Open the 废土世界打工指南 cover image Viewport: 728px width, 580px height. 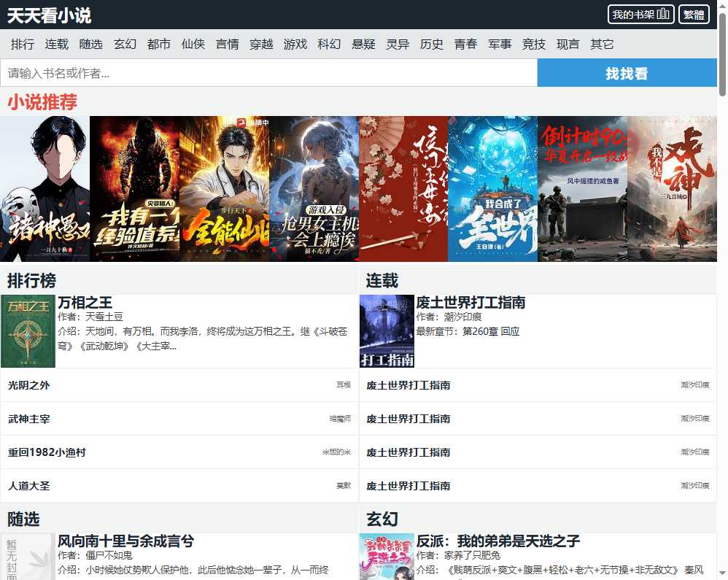click(x=387, y=331)
